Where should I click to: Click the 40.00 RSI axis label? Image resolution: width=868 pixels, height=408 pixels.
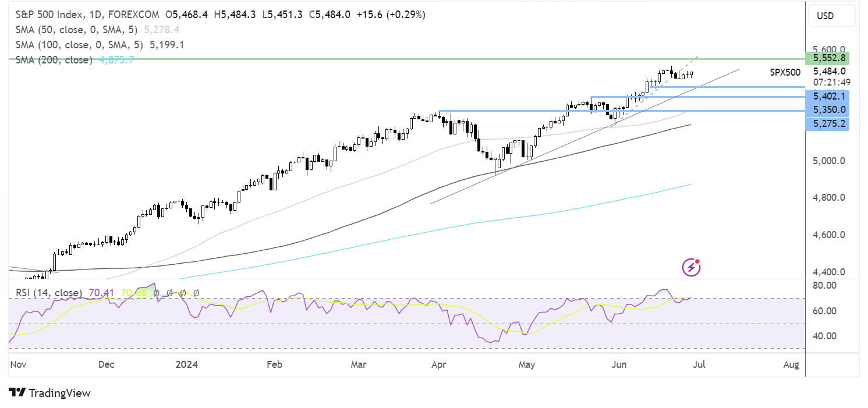click(825, 336)
